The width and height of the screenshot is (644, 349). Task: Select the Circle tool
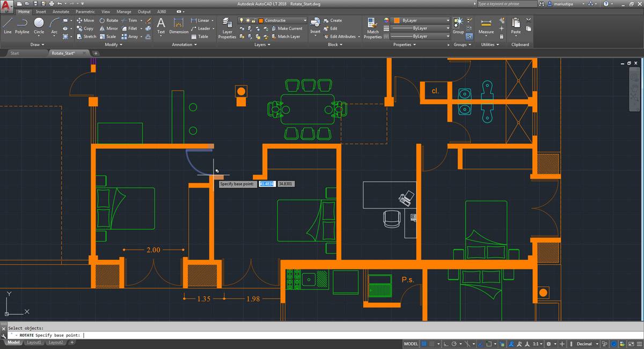(39, 25)
